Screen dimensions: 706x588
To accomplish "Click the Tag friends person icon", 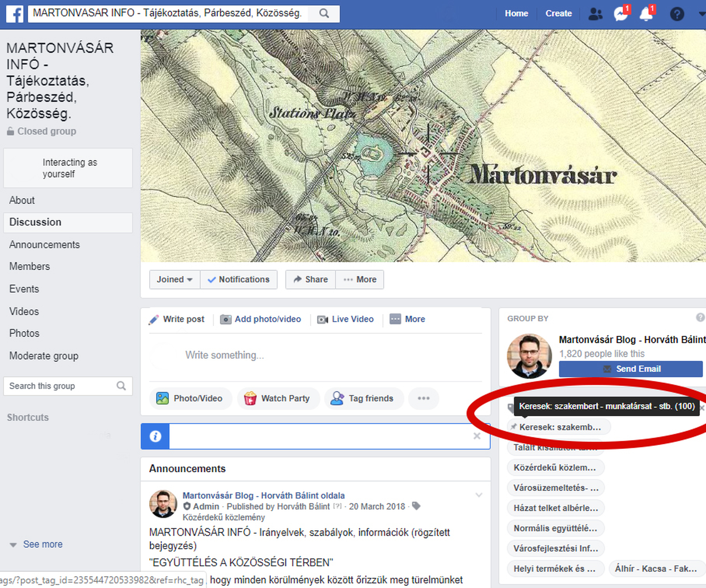I will click(337, 399).
